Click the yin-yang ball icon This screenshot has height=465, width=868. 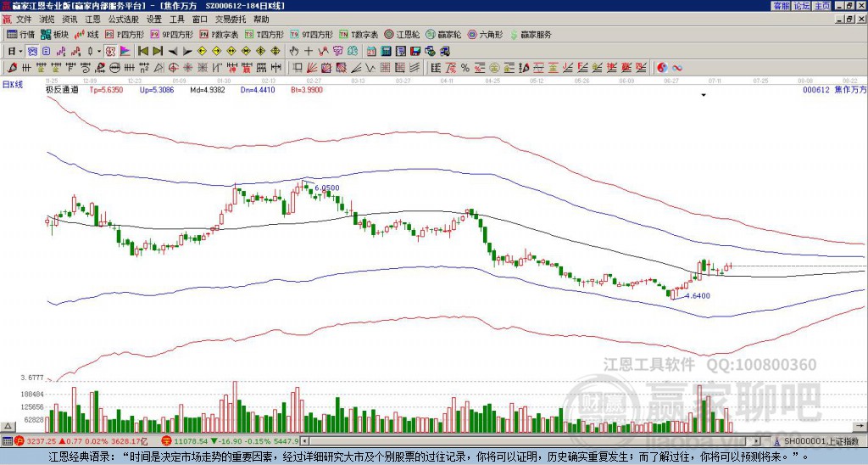(x=662, y=68)
